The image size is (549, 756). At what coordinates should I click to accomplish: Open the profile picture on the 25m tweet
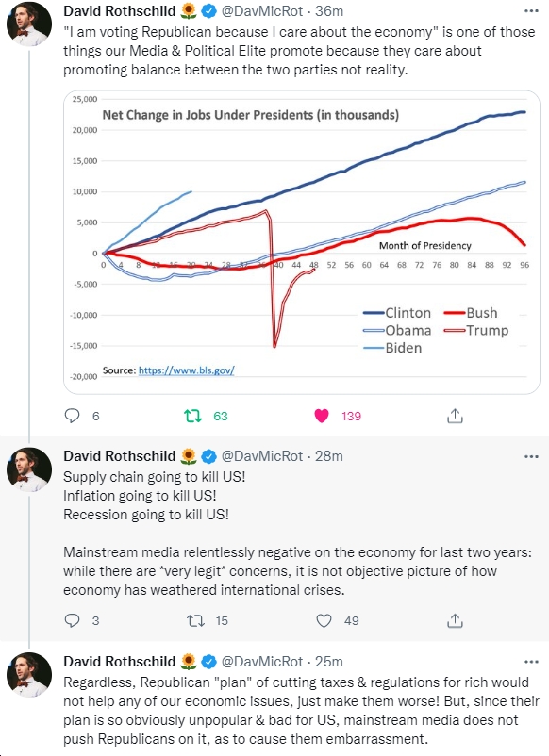pos(29,675)
